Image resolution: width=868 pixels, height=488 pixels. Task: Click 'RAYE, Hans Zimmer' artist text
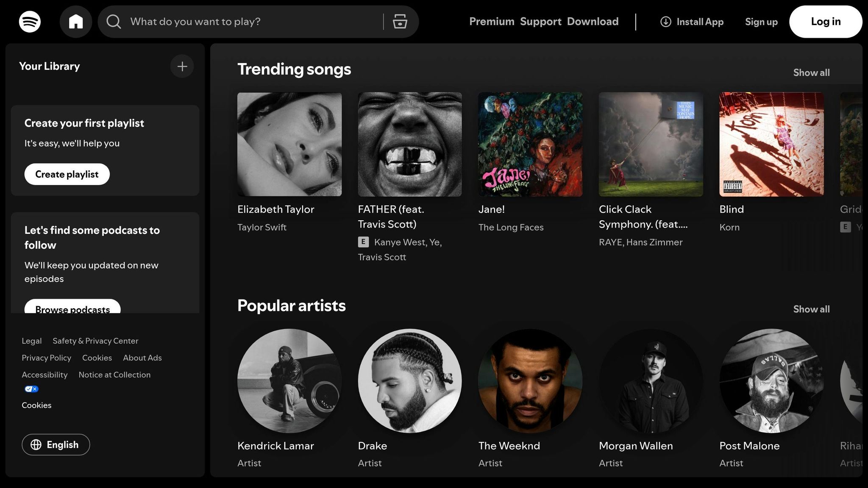[x=641, y=242]
